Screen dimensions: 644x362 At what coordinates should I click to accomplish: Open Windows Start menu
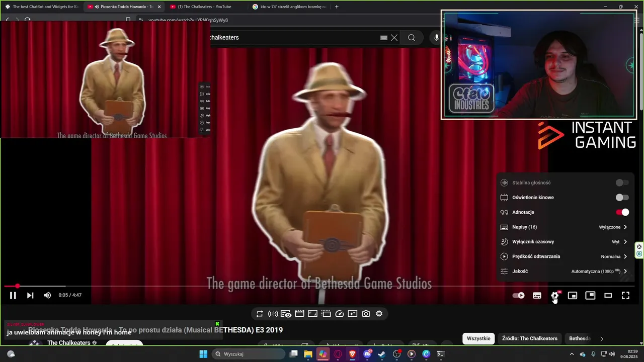point(203,354)
